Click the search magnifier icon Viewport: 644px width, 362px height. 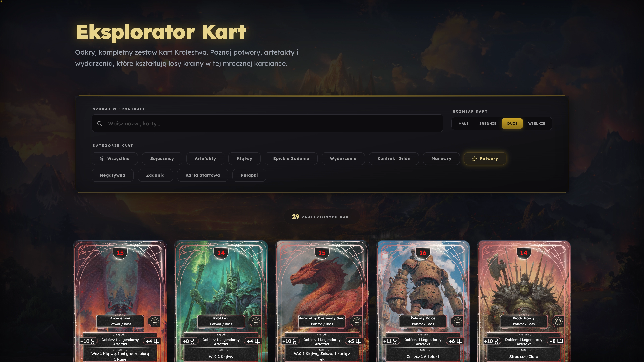tap(99, 123)
